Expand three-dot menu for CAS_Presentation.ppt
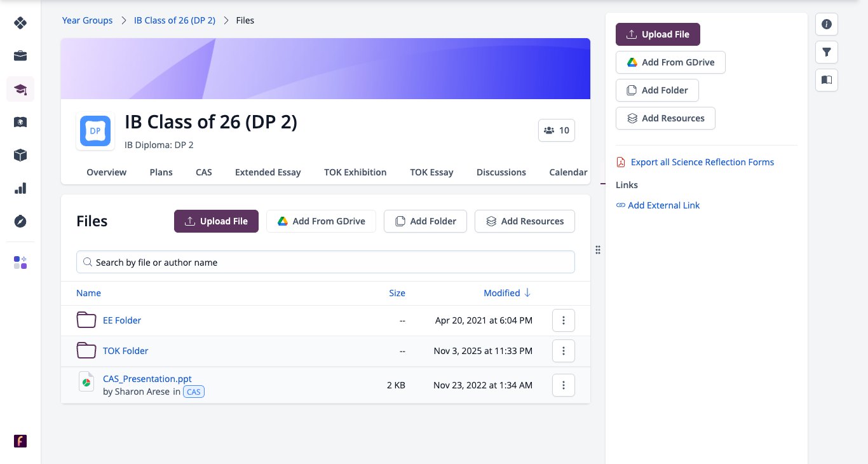The width and height of the screenshot is (868, 464). pos(564,385)
